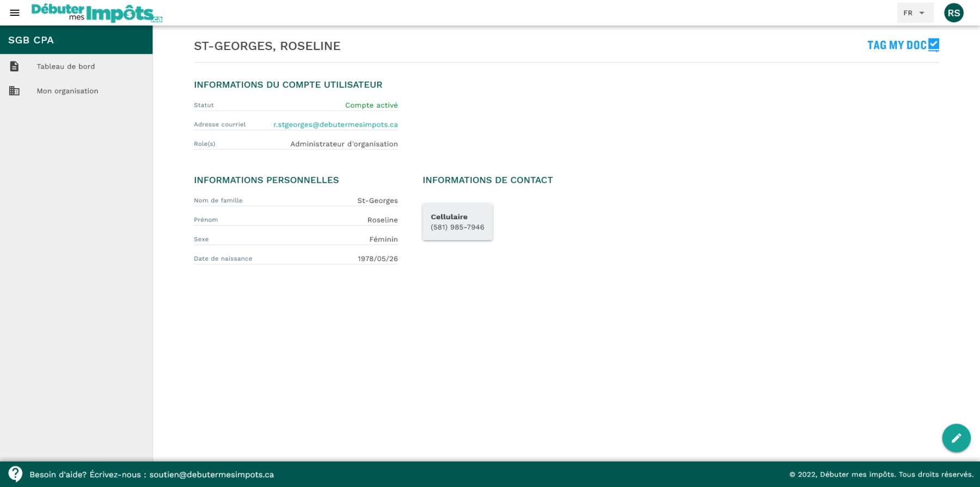
Task: Click the Débuter mes Impôts logo
Action: (x=97, y=13)
